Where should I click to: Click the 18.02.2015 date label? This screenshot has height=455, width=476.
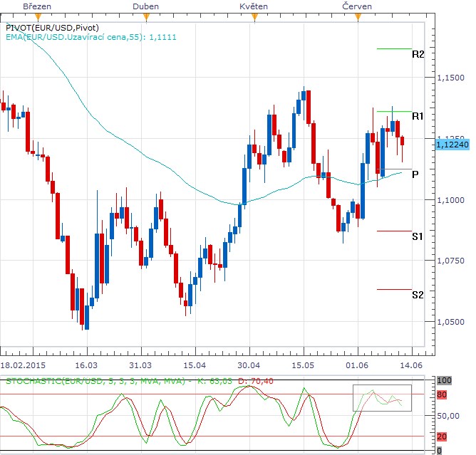[23, 365]
